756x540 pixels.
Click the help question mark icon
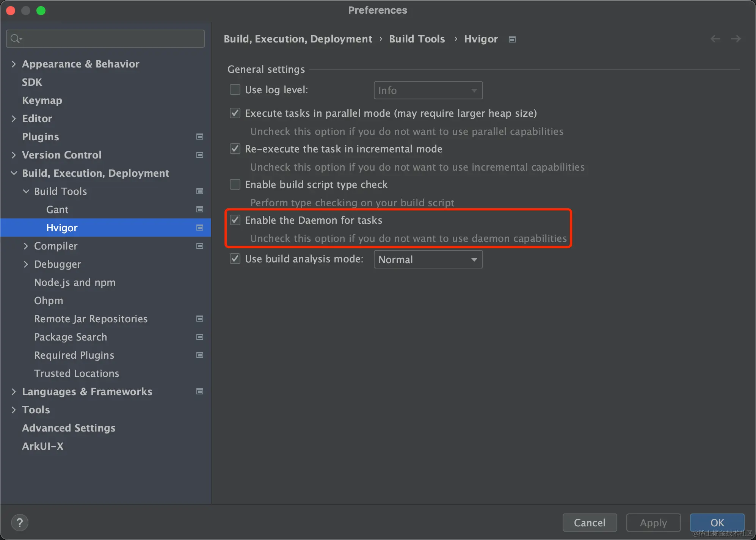[20, 523]
